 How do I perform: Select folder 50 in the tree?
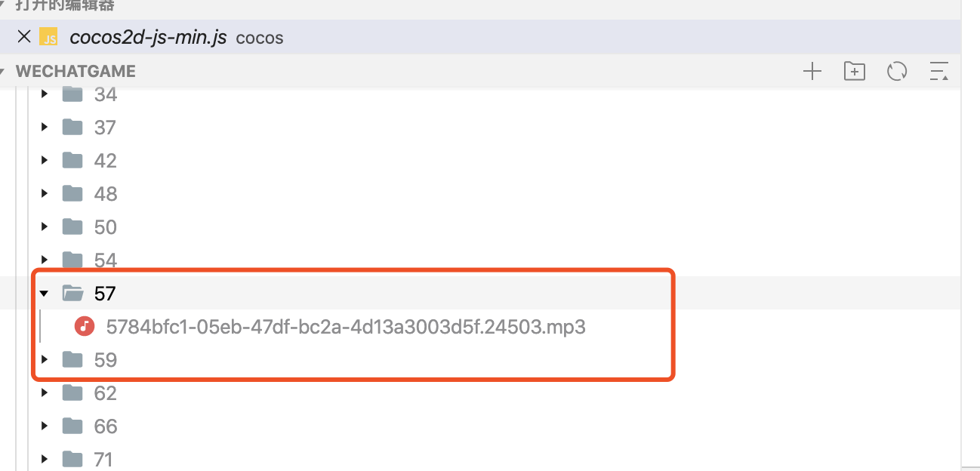pyautogui.click(x=106, y=227)
